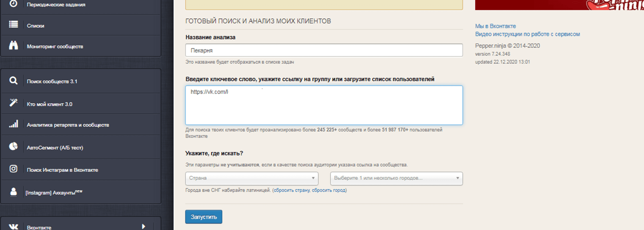Viewport: 644px width, 230px height.
Task: Click the clock icon for Периодические задания
Action: (13, 4)
